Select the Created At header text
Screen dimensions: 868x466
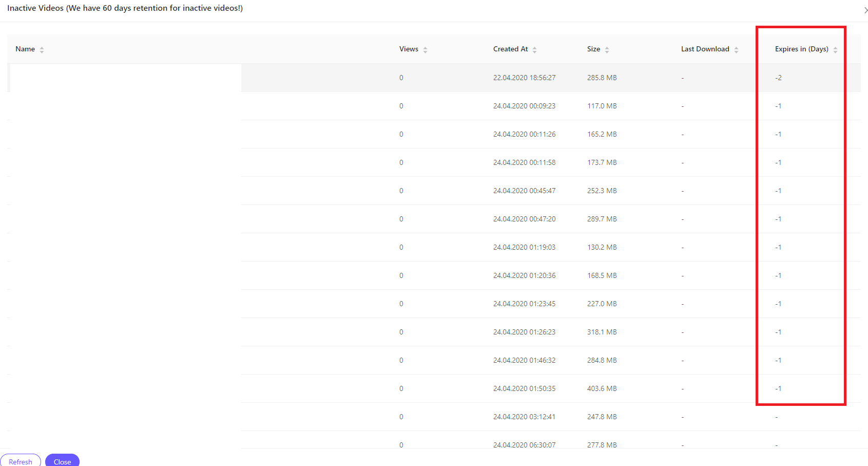point(510,49)
